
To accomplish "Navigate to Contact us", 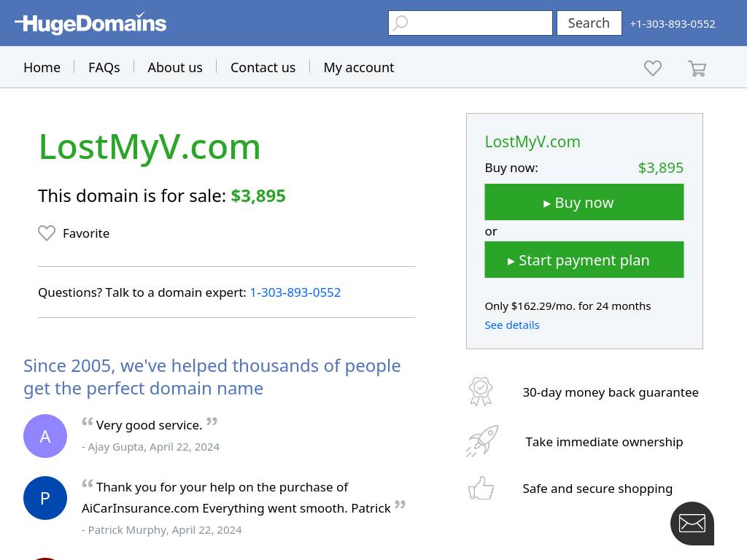I will tap(263, 67).
